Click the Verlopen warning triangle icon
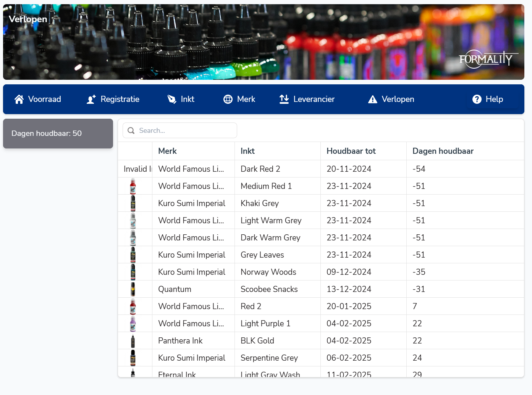 point(373,99)
